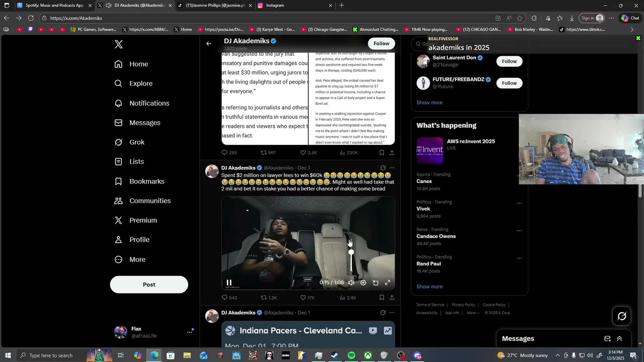Reply to the post with 543 comments

229,298
